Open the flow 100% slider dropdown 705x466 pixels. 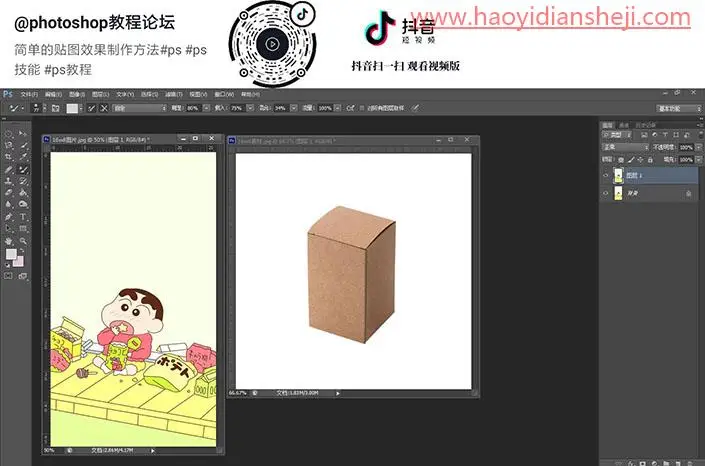(337, 108)
